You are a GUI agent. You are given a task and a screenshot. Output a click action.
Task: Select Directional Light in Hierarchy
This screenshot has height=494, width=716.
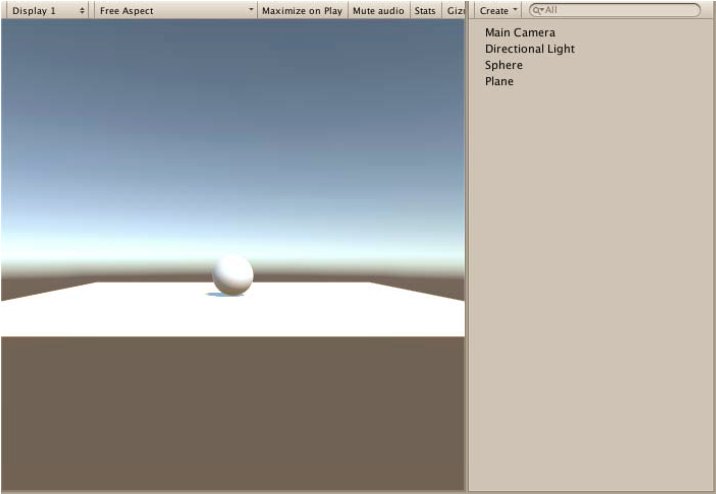click(x=530, y=49)
